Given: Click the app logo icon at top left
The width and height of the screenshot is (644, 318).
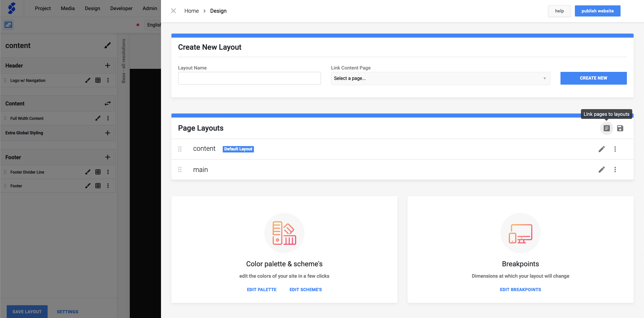Looking at the screenshot, I should pyautogui.click(x=12, y=8).
